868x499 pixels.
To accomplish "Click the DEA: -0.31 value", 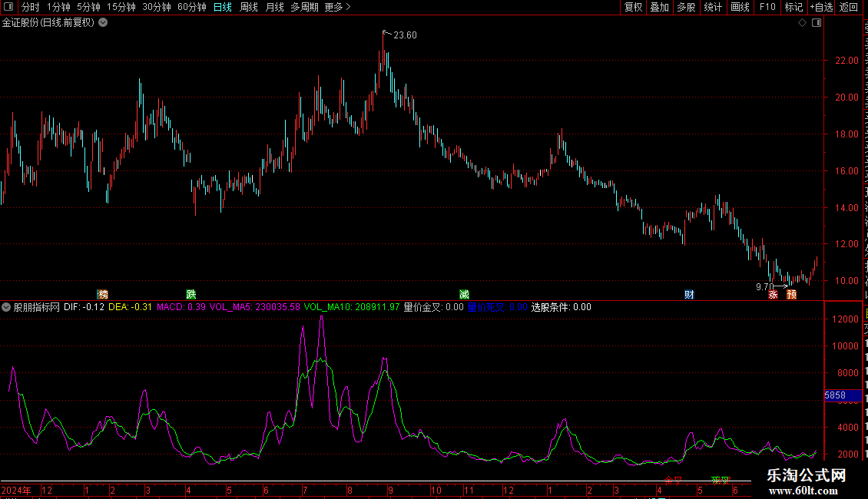I will [130, 307].
